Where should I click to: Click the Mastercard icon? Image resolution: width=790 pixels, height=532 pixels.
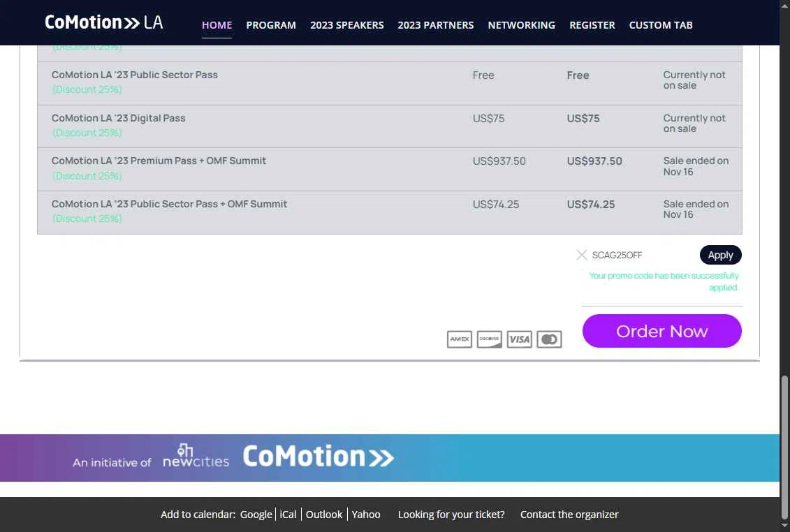pos(549,339)
